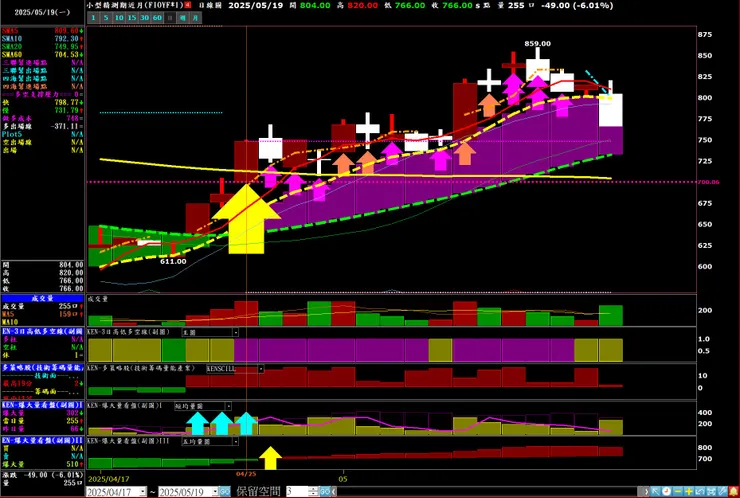Switch to the 10-minute chart tab

119,18
